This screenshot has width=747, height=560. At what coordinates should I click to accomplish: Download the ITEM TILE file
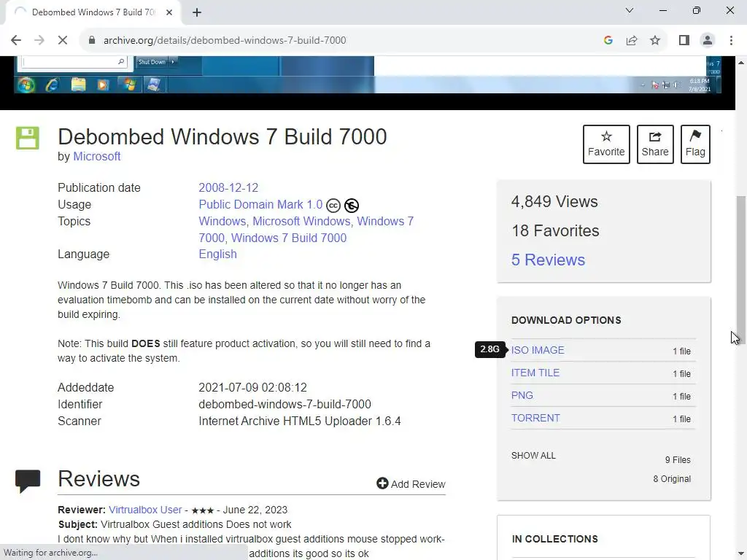pyautogui.click(x=535, y=373)
